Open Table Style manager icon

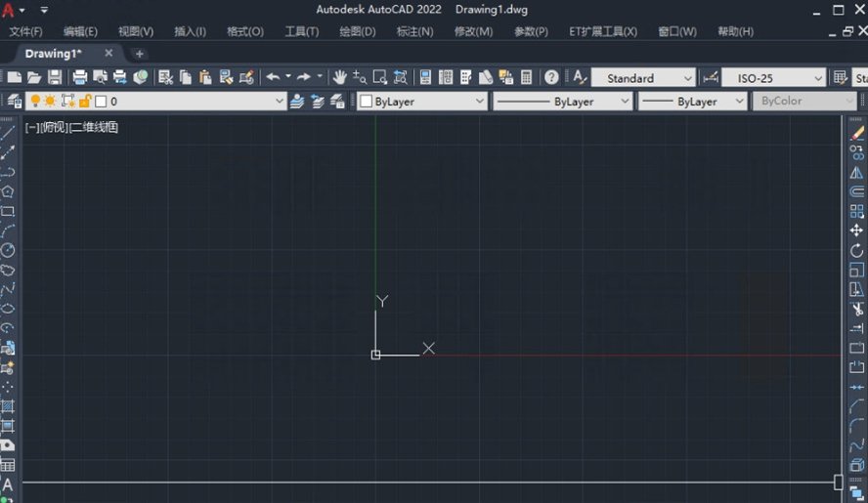point(840,77)
